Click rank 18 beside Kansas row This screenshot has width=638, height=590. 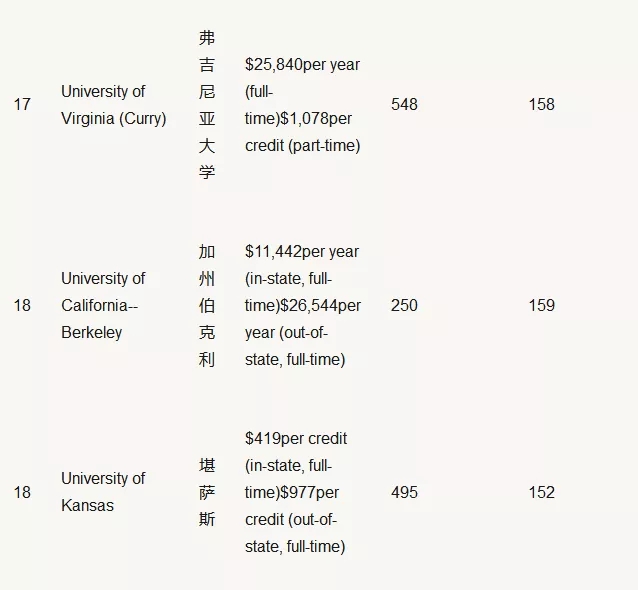(x=22, y=492)
